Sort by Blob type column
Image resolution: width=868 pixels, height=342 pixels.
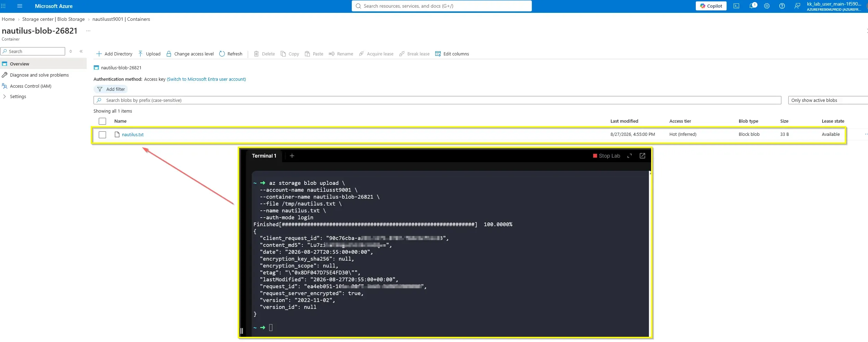(x=748, y=121)
